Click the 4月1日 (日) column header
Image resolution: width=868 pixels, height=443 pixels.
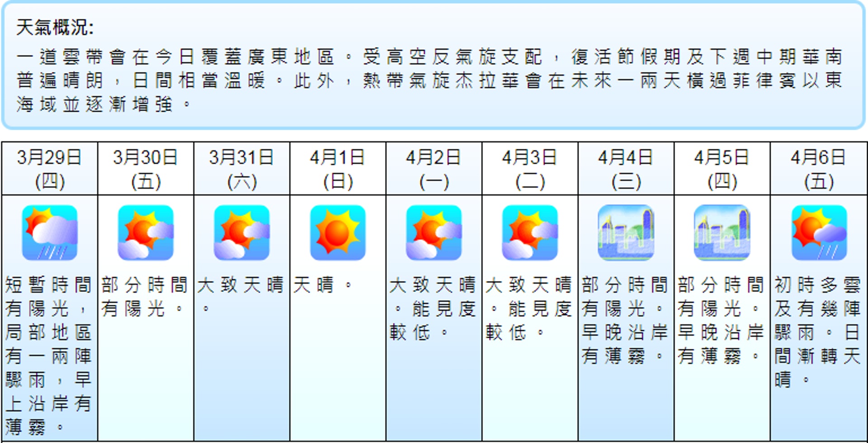338,169
